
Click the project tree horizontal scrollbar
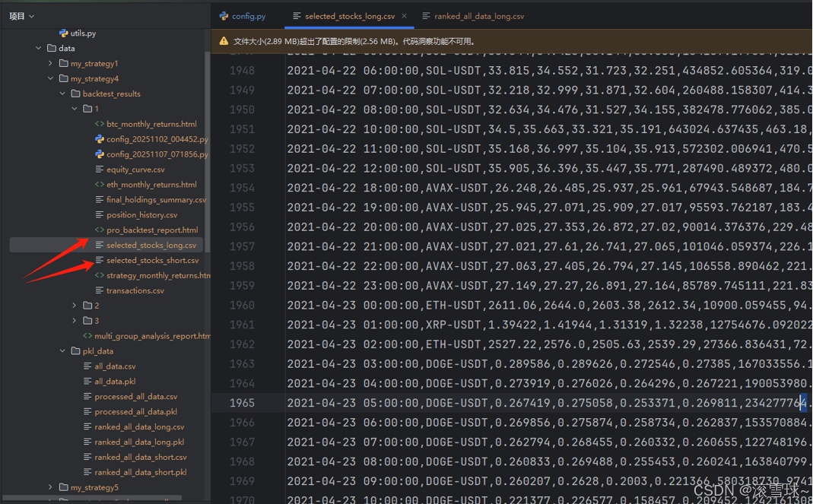pyautogui.click(x=92, y=498)
